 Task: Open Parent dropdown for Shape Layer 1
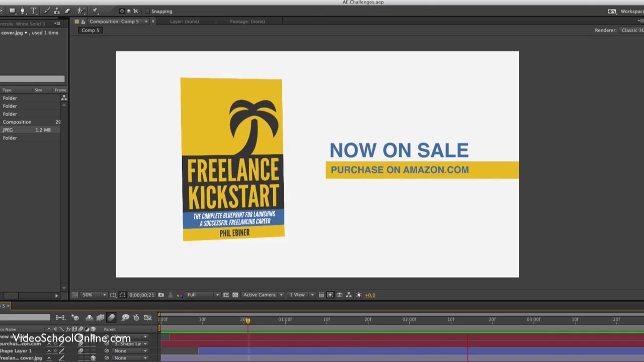click(x=130, y=351)
